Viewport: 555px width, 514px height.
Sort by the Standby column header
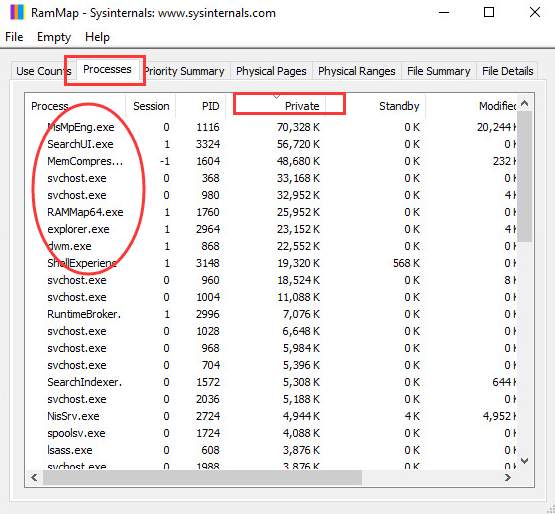[376, 106]
